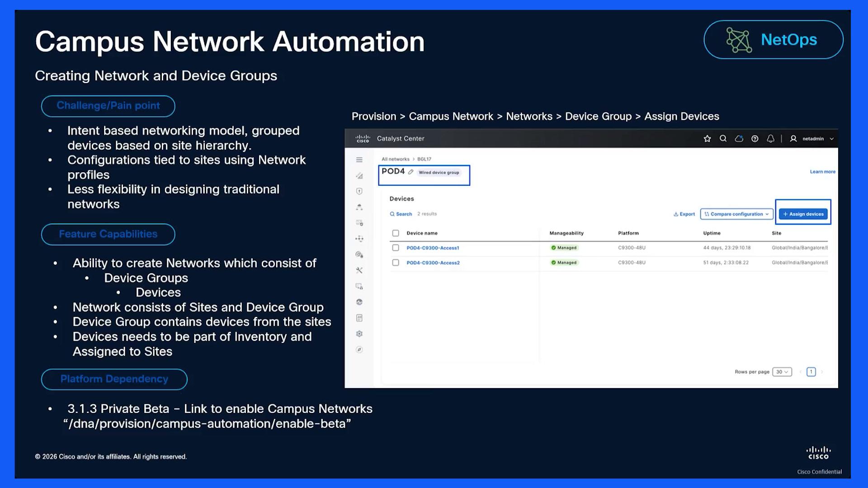Open the Learn more link
The width and height of the screenshot is (868, 488).
point(822,172)
